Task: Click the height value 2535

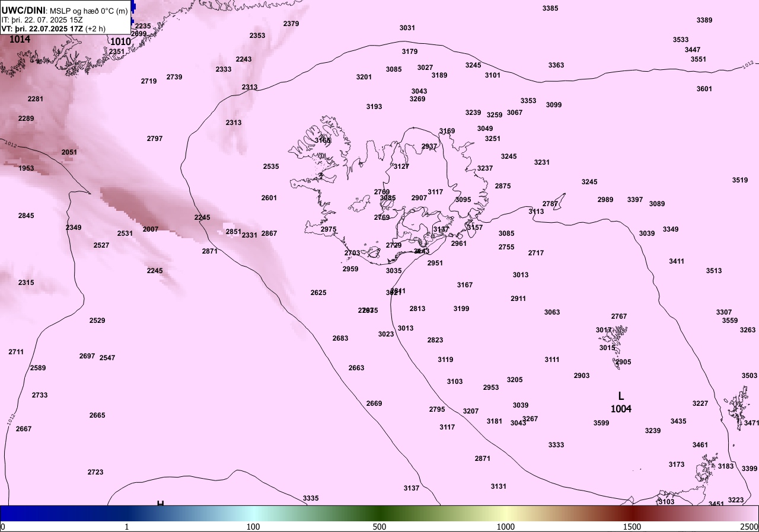Action: coord(271,166)
